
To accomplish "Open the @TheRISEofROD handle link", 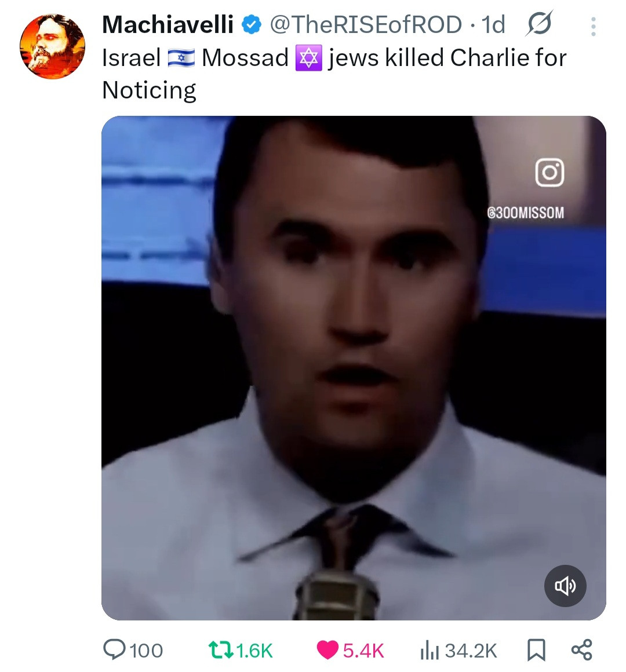I will click(x=366, y=25).
